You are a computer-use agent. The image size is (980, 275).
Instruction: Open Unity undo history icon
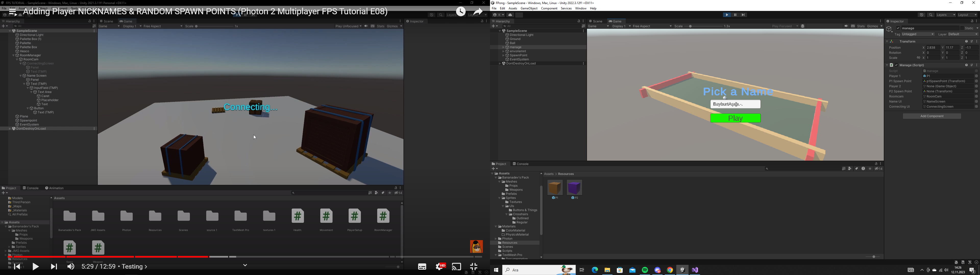(921, 15)
